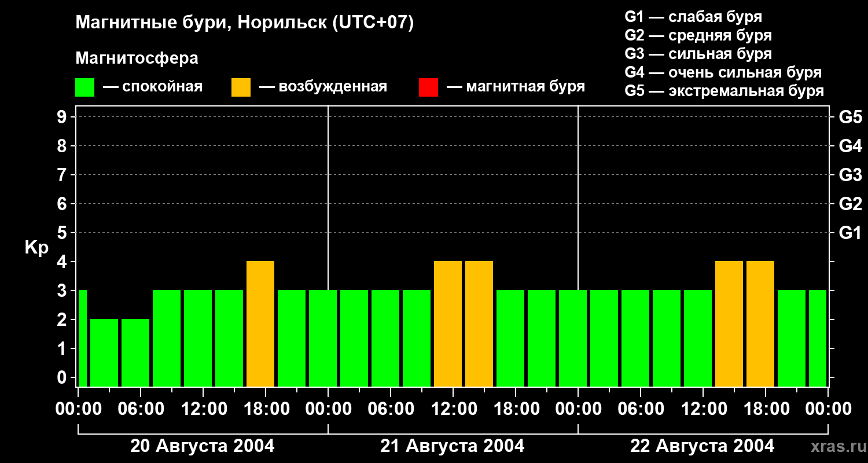Click the right orange bar on 22 August
This screenshot has height=463, width=868.
tap(760, 324)
